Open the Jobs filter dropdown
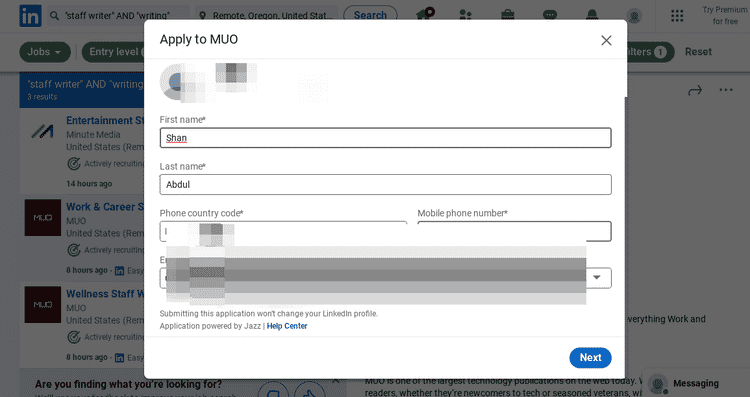750x397 pixels. pyautogui.click(x=45, y=52)
